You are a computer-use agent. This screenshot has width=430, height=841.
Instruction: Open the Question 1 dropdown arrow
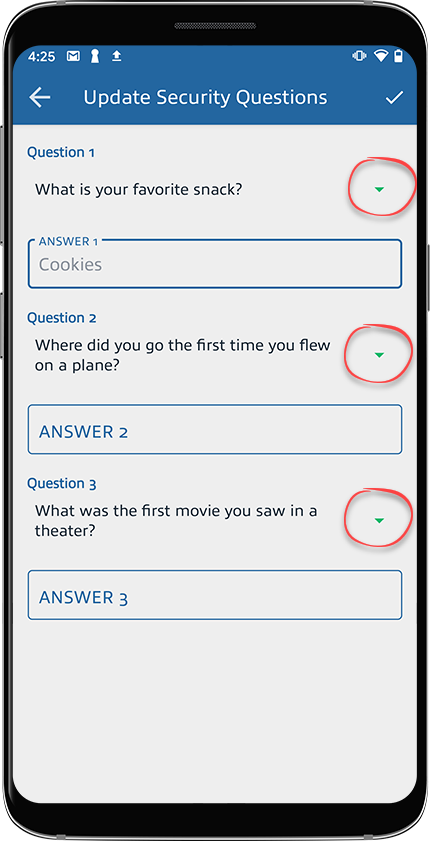coord(379,189)
